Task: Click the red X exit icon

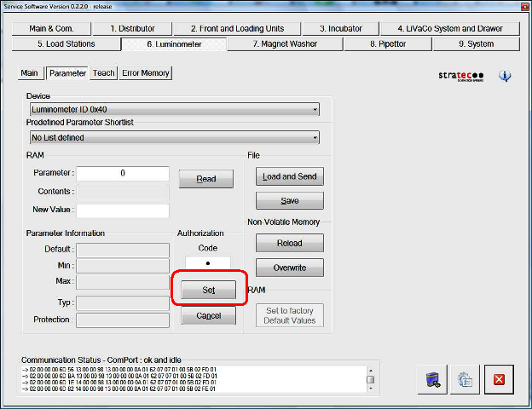Action: [x=499, y=379]
